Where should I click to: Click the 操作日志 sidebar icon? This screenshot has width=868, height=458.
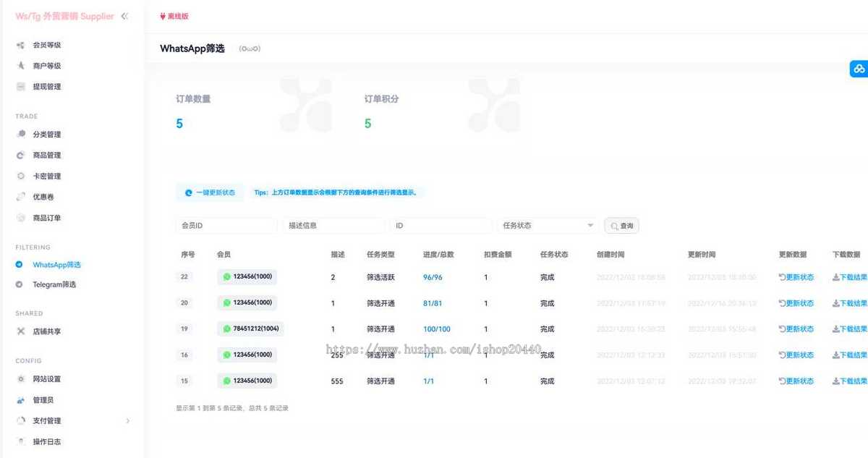point(21,441)
